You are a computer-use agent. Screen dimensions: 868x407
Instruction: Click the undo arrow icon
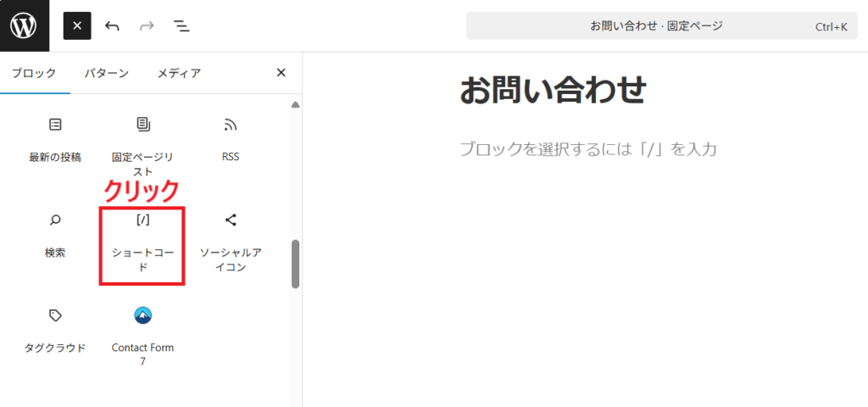pyautogui.click(x=112, y=25)
